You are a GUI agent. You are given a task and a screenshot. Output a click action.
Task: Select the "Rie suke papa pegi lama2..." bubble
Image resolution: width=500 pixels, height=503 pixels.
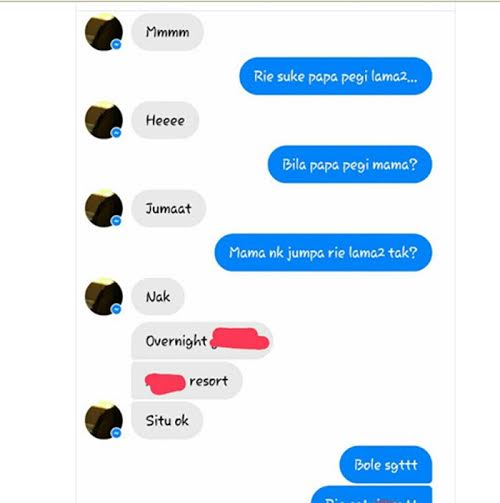coord(336,76)
